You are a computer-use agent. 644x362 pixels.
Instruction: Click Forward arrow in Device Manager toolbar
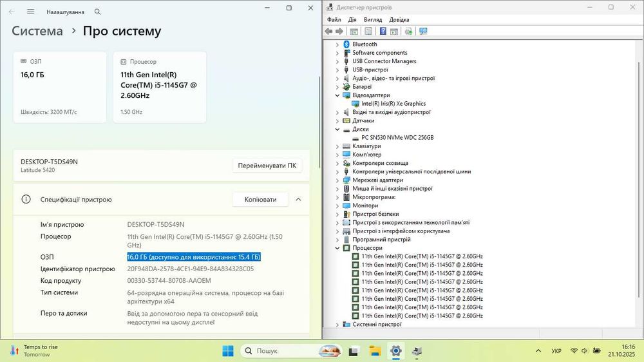coord(339,31)
